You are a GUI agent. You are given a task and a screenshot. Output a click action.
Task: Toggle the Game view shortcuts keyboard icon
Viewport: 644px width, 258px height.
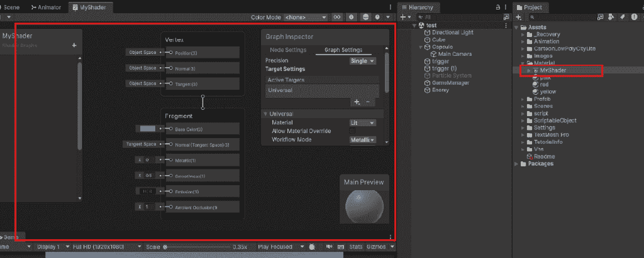[340, 247]
